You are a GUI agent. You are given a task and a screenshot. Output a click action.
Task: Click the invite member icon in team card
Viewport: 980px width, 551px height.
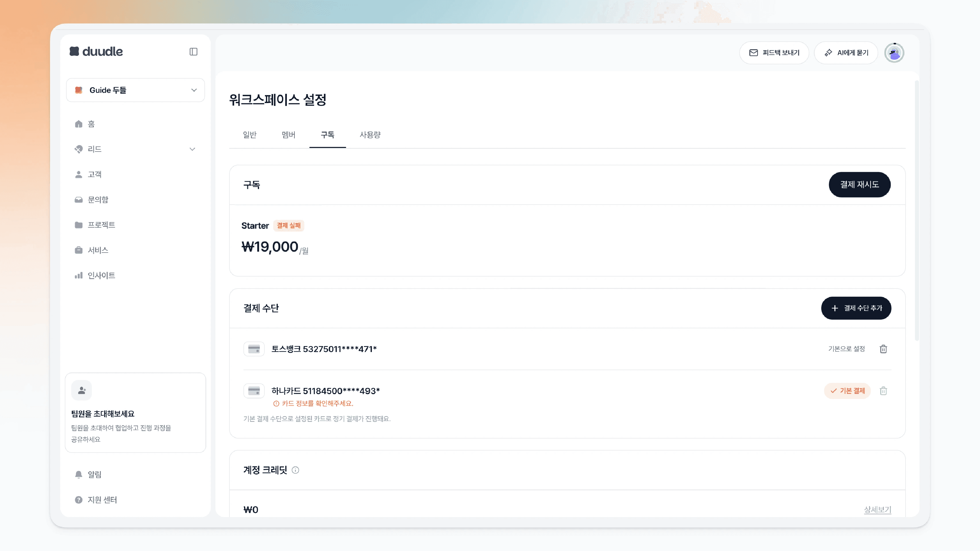coord(81,391)
